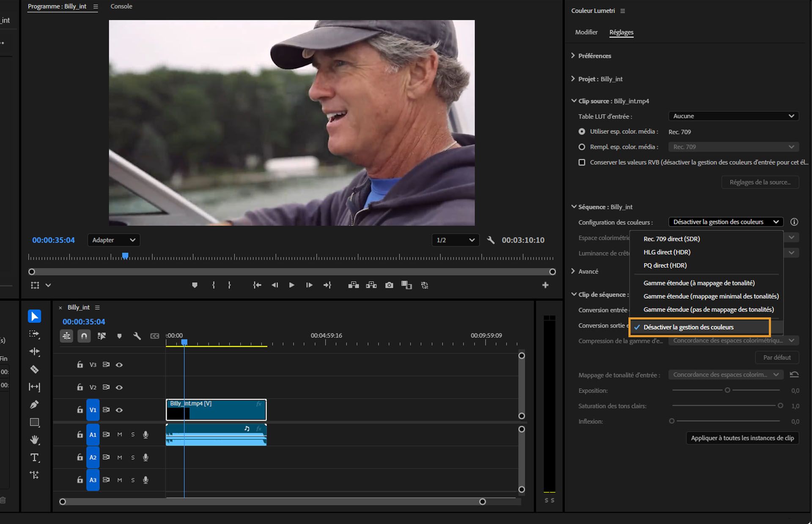Select the Type tool
The image size is (812, 524).
click(35, 458)
